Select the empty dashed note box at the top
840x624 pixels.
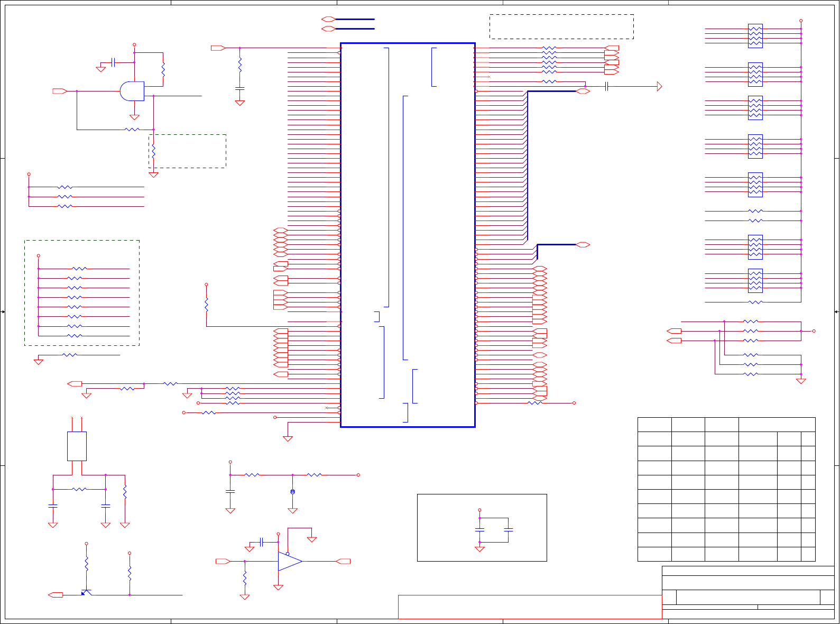pos(561,26)
